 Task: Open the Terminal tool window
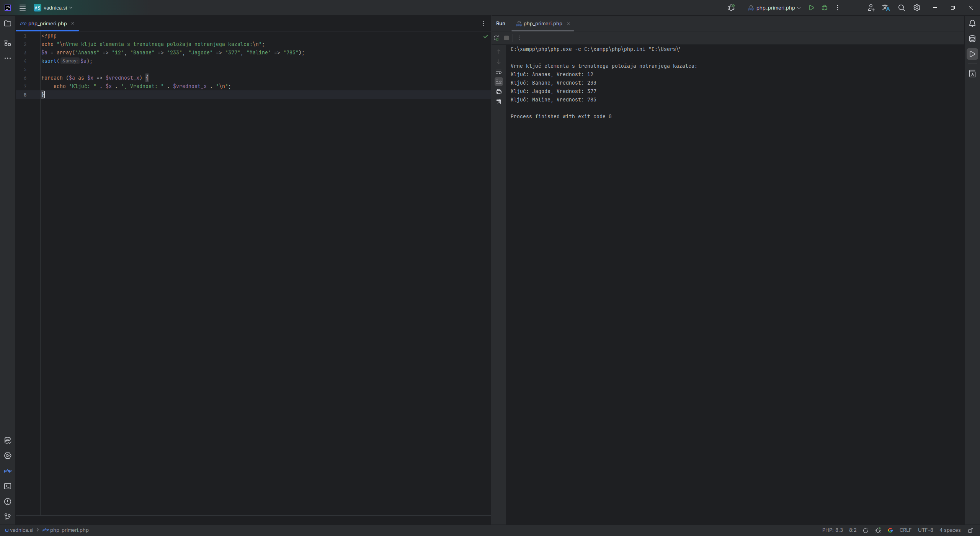point(8,486)
